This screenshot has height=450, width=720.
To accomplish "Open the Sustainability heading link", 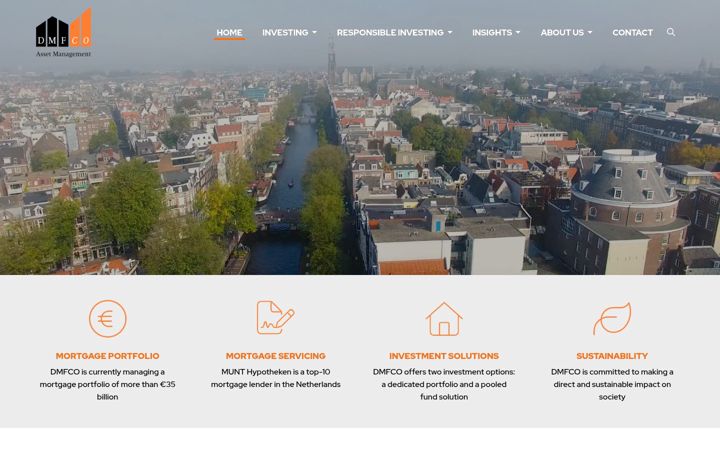I will point(612,356).
